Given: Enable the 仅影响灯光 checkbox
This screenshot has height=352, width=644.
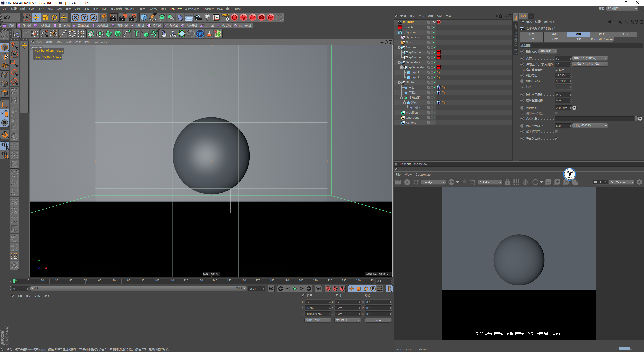Looking at the screenshot, I should click(556, 131).
